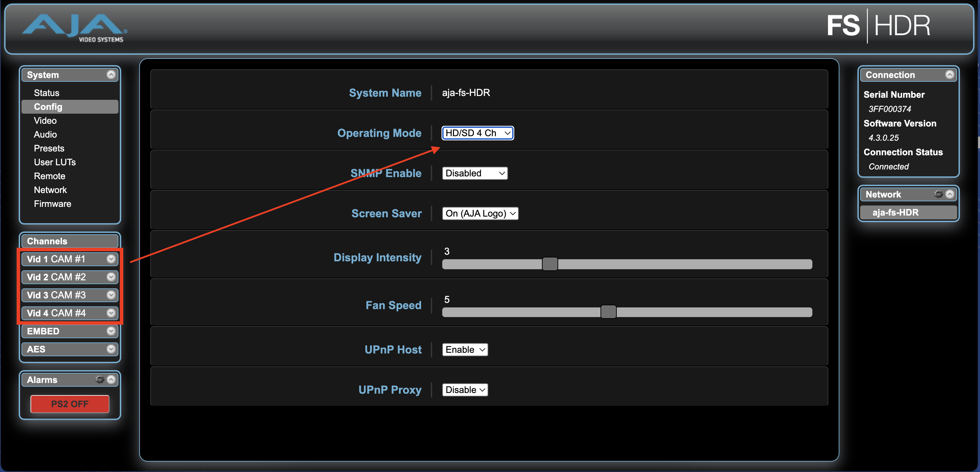Open the Operating Mode dropdown

(478, 133)
